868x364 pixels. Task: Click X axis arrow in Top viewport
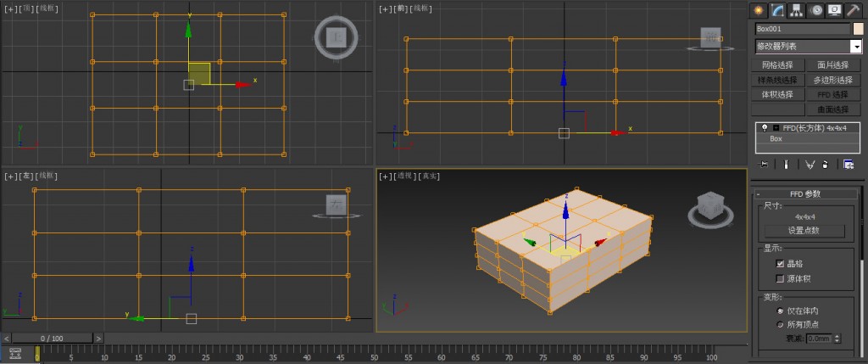pyautogui.click(x=243, y=84)
